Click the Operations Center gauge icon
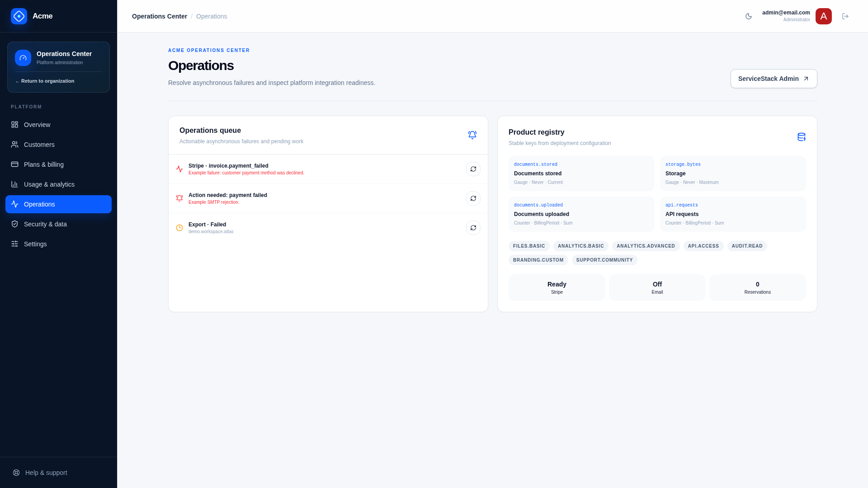This screenshot has height=488, width=868. tap(23, 58)
